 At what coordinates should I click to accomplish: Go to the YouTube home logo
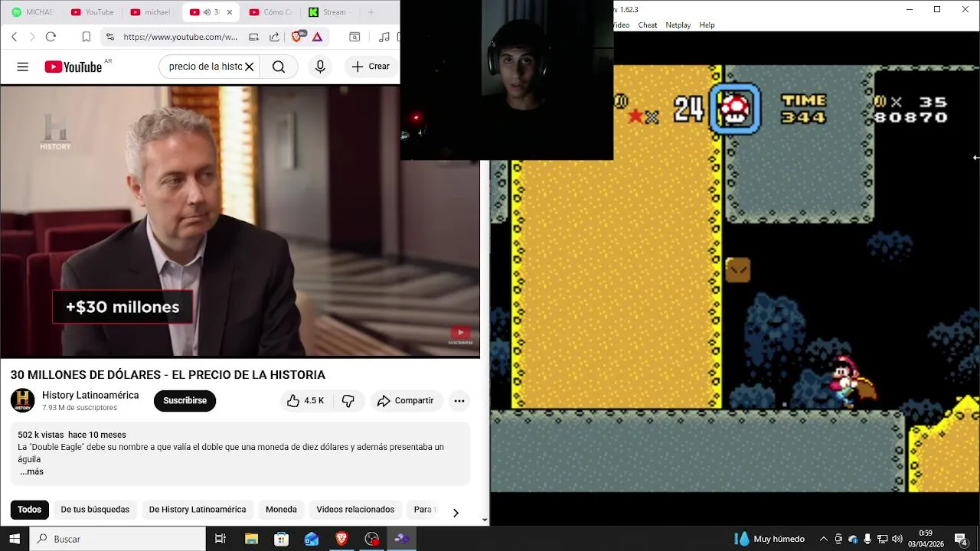(x=73, y=67)
